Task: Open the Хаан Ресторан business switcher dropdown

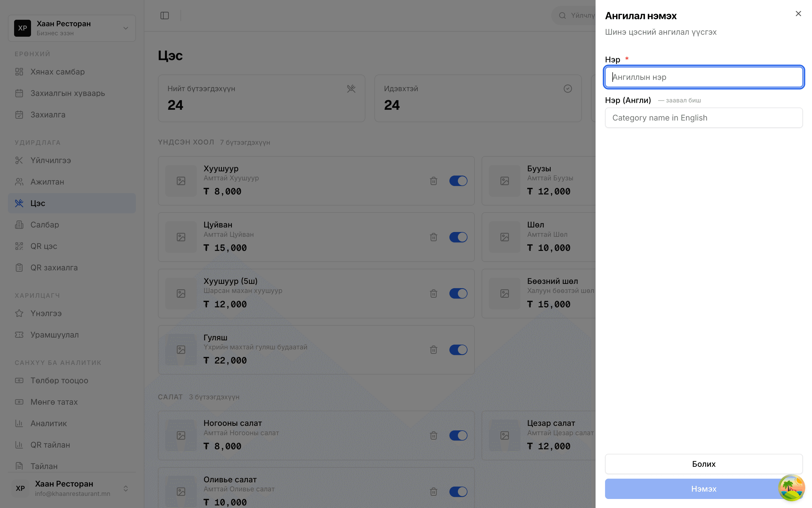Action: pos(72,28)
